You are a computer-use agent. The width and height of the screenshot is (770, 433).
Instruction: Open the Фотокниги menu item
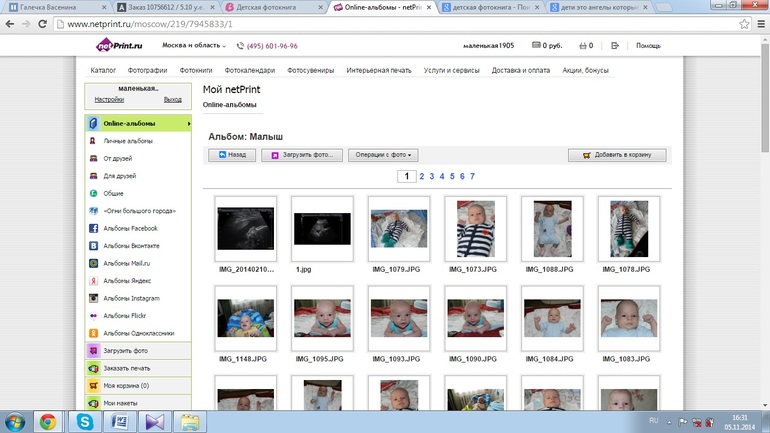coord(196,70)
